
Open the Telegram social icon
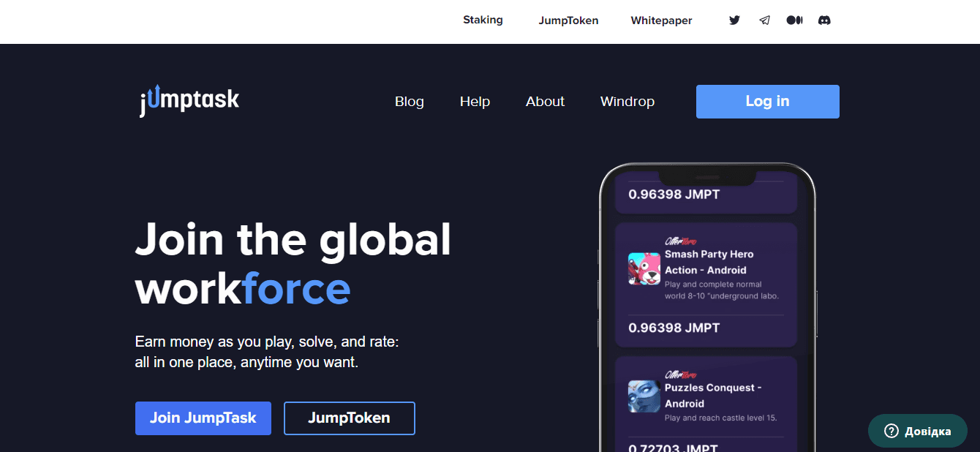(764, 20)
